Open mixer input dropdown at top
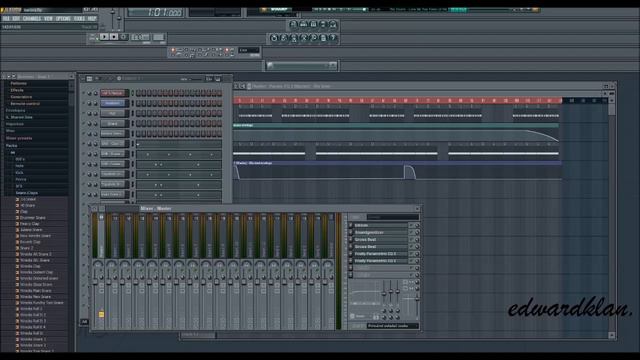The width and height of the screenshot is (640, 360). point(392,217)
